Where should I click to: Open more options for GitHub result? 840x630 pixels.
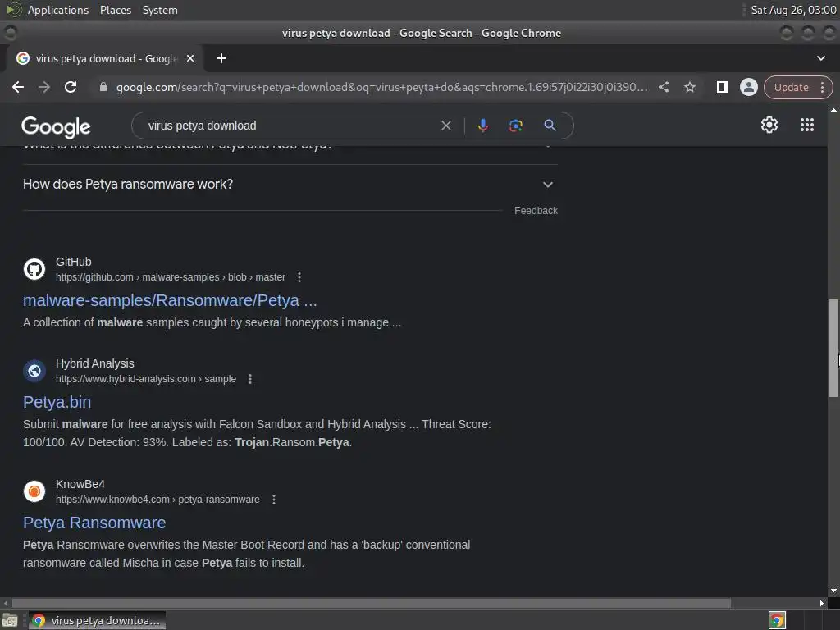pos(299,277)
